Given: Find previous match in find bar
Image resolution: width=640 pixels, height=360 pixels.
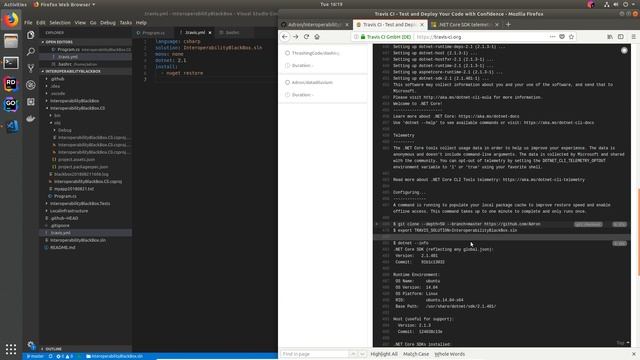Looking at the screenshot, I should (353, 354).
